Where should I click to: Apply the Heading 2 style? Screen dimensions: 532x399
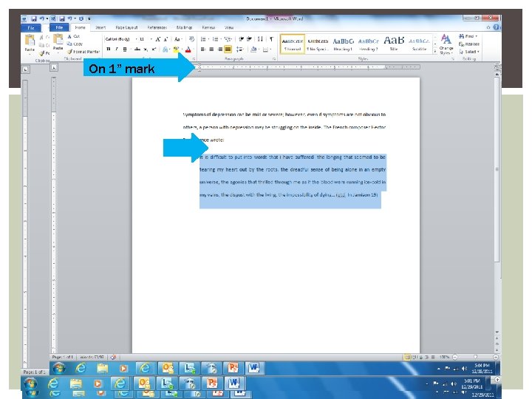pos(369,44)
